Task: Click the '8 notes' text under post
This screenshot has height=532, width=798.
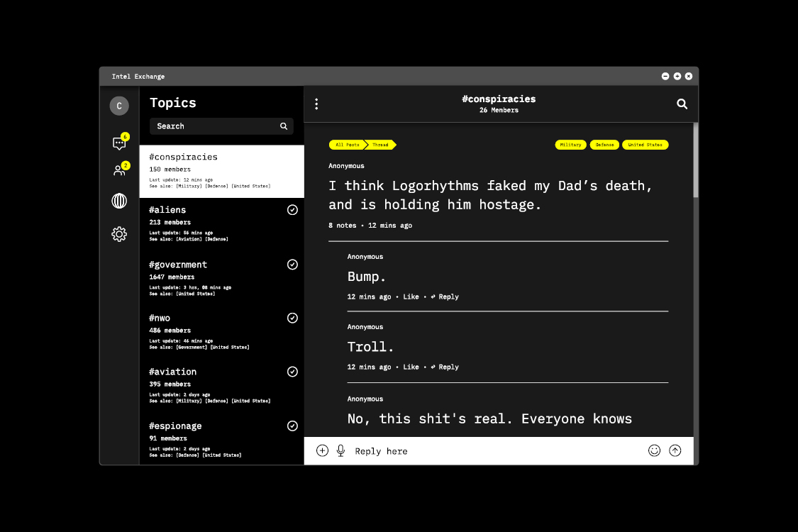Action: pos(343,226)
